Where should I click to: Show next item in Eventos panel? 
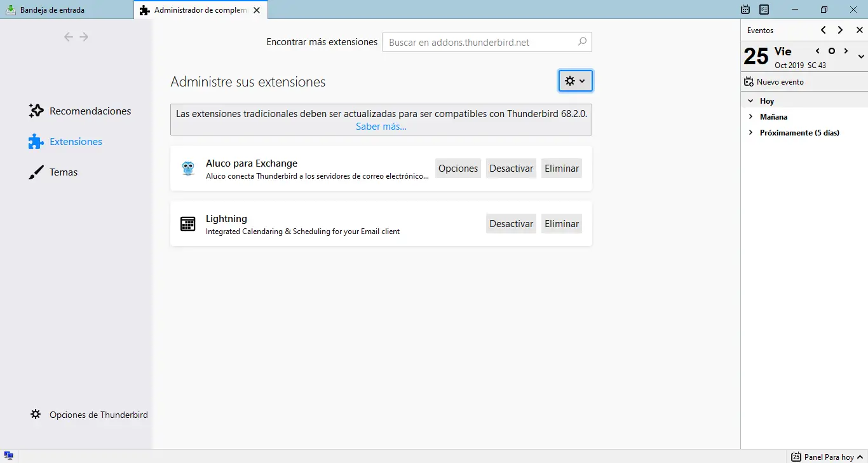tap(841, 30)
